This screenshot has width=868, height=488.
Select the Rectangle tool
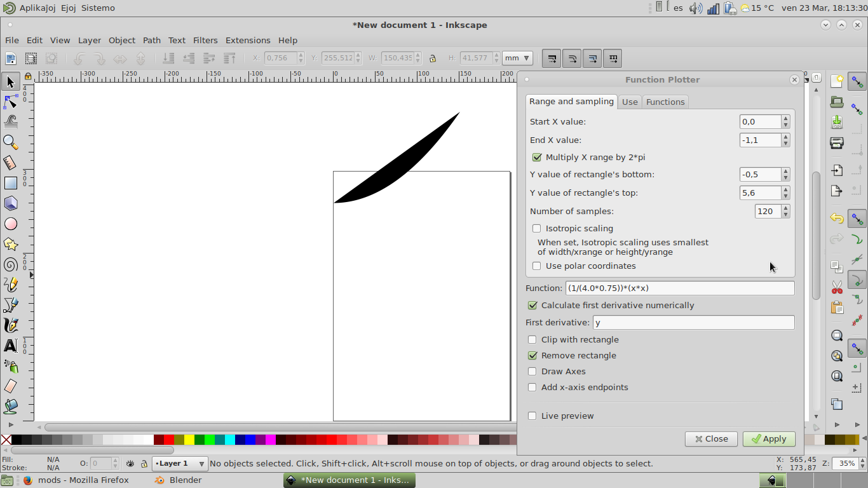point(10,183)
